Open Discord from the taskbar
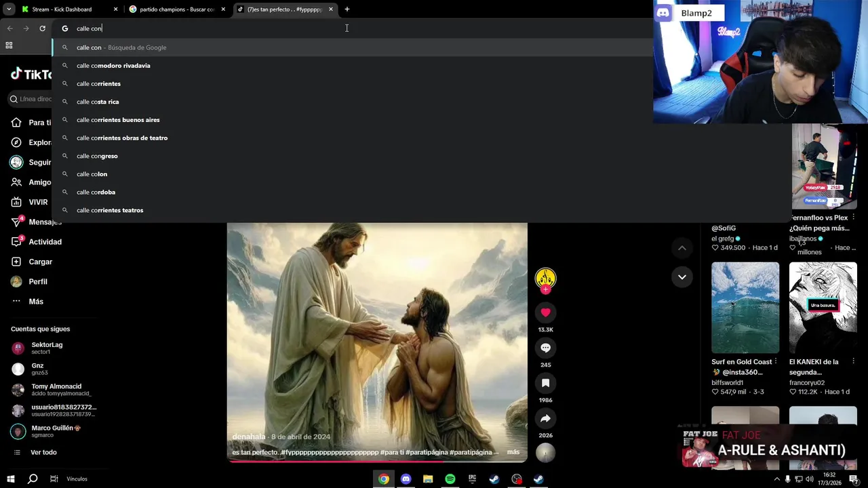The height and width of the screenshot is (488, 868). click(x=406, y=479)
